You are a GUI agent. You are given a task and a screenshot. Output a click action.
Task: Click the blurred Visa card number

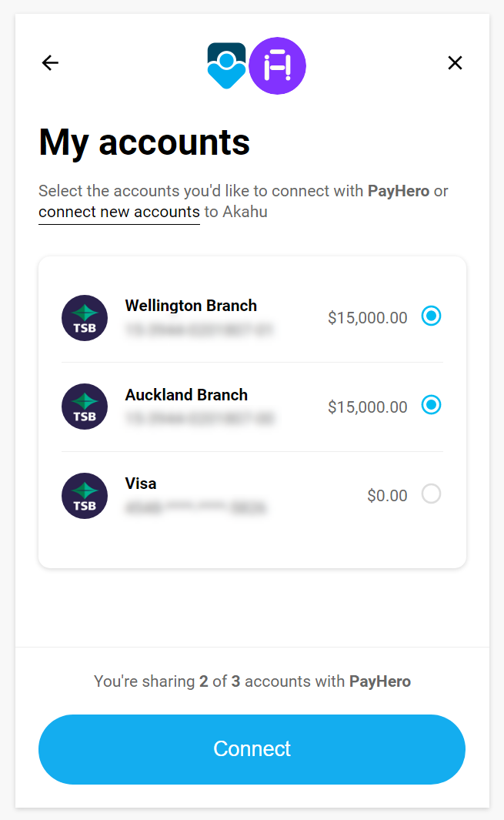click(195, 508)
